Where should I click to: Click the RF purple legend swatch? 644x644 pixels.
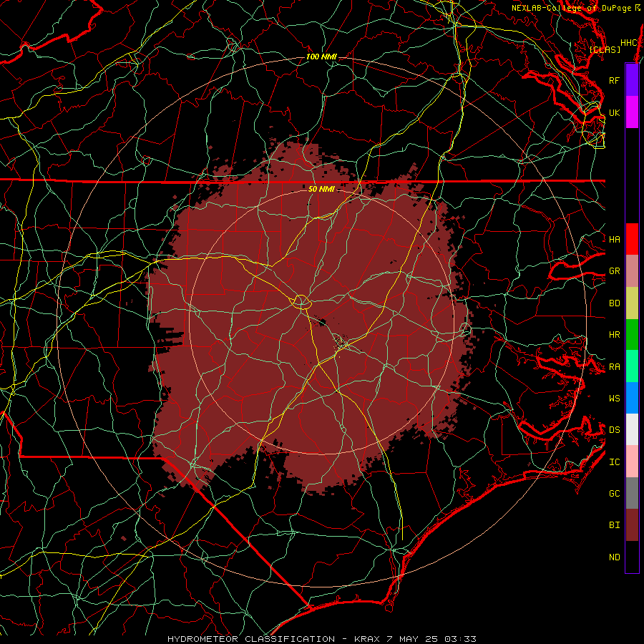point(632,80)
